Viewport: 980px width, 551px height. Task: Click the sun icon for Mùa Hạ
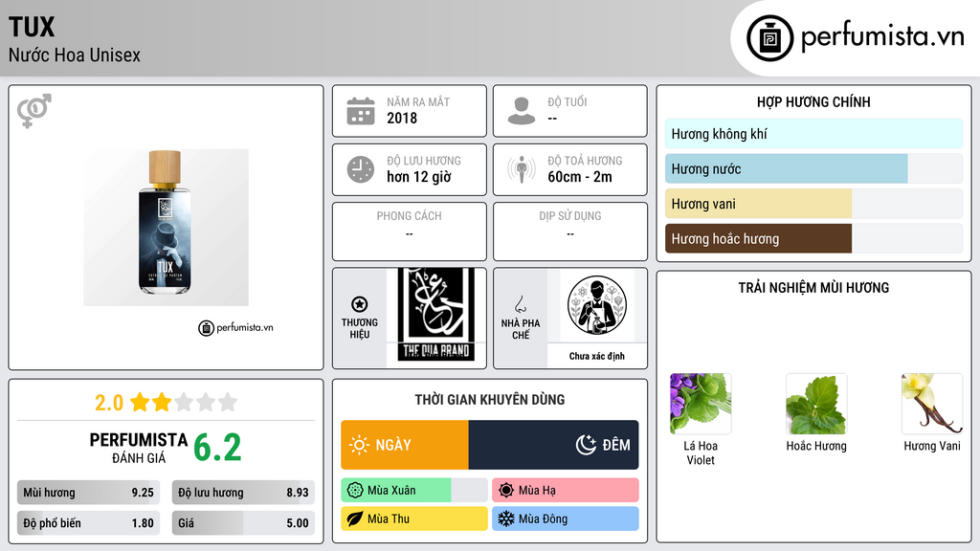point(506,491)
